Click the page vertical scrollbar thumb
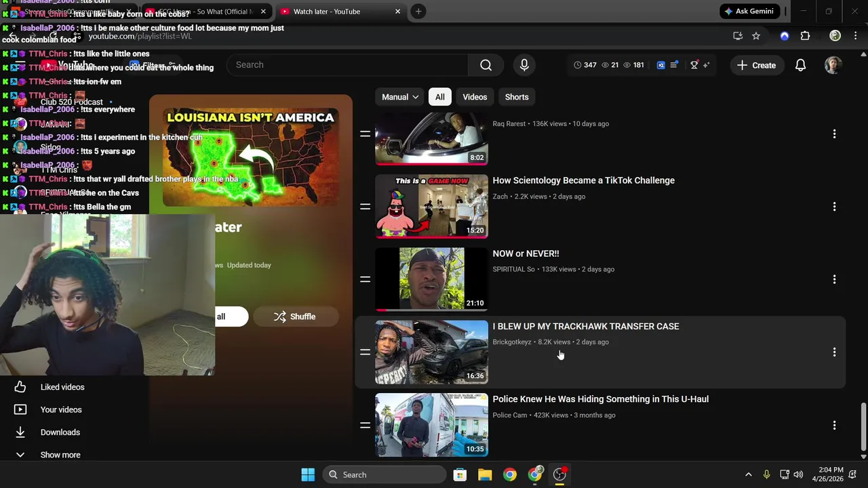The image size is (868, 488). point(863,426)
